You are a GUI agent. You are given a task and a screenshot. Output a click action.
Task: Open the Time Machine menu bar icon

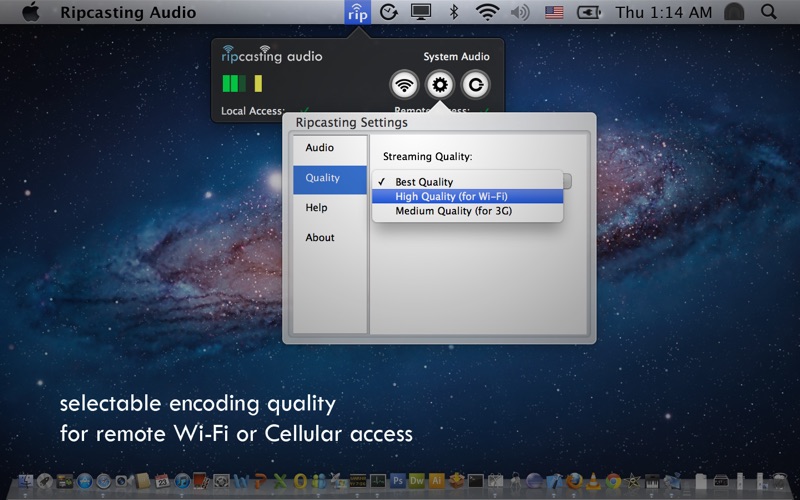[389, 13]
